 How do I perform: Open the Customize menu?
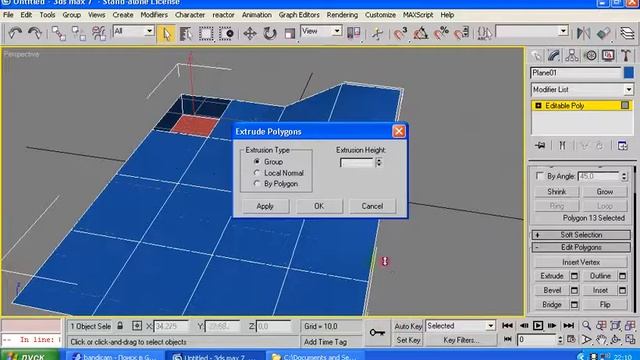click(380, 15)
